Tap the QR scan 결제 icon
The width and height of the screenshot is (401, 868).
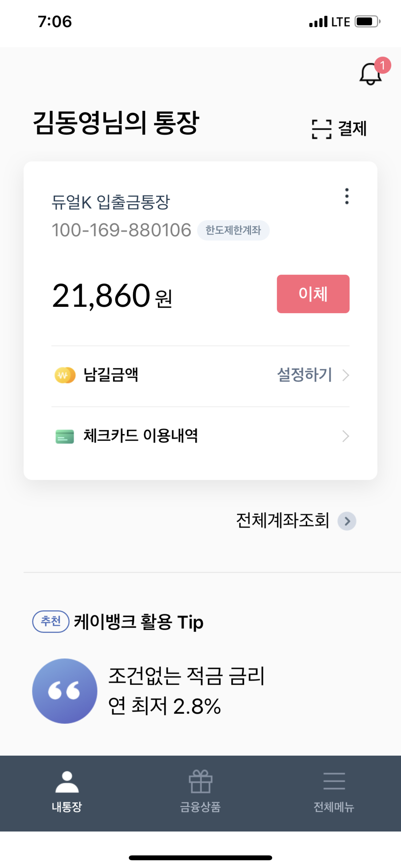point(322,129)
